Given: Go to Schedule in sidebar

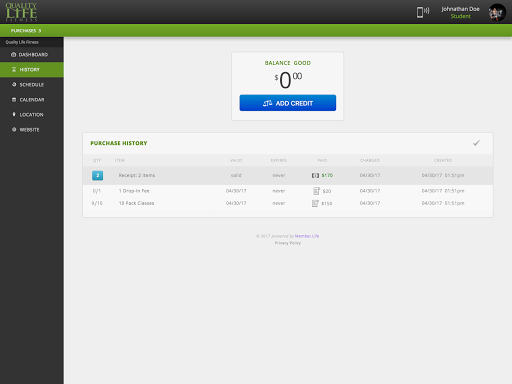Looking at the screenshot, I should pyautogui.click(x=32, y=85).
